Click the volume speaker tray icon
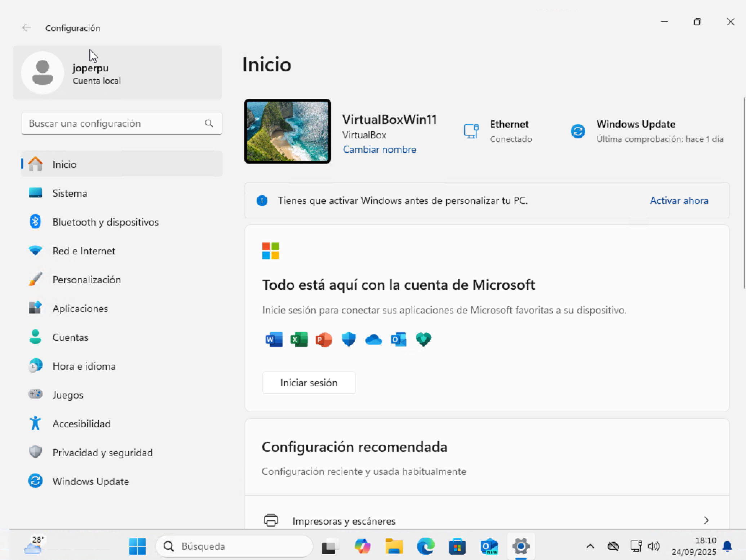The height and width of the screenshot is (560, 746). pos(654,546)
